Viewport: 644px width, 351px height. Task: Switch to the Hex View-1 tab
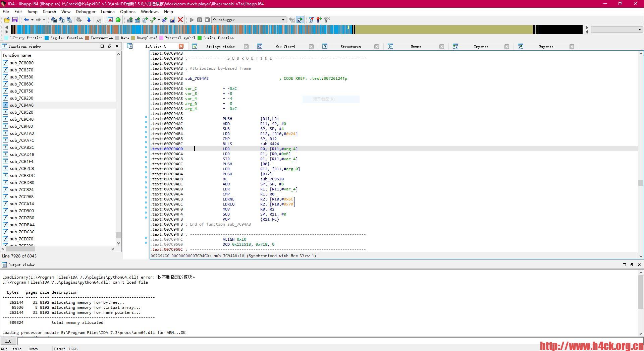point(285,46)
